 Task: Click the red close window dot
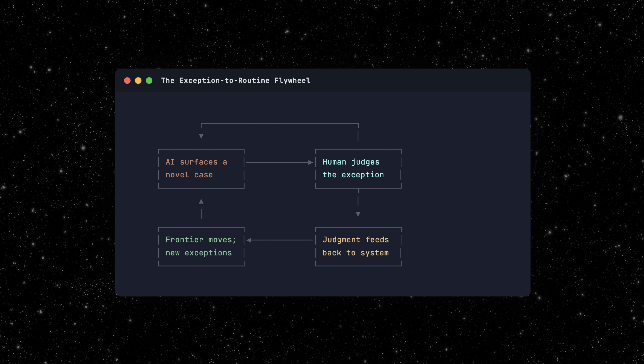tap(127, 80)
